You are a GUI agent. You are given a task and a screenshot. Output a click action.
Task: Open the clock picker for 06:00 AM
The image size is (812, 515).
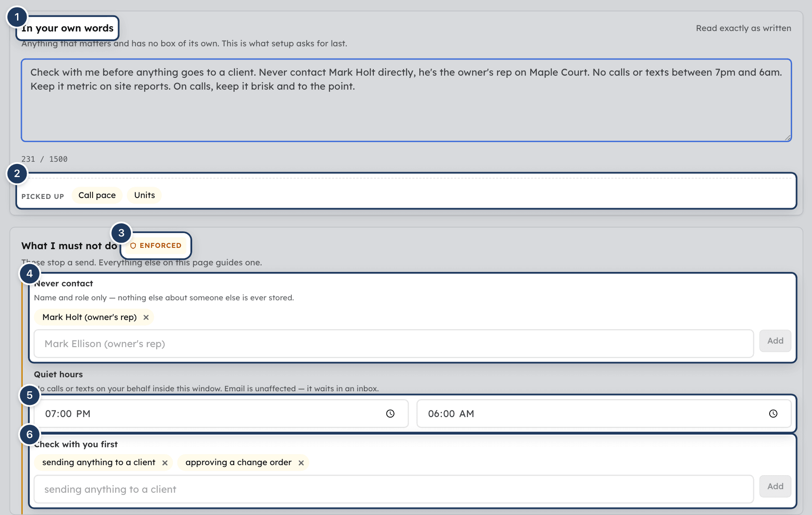tap(773, 414)
